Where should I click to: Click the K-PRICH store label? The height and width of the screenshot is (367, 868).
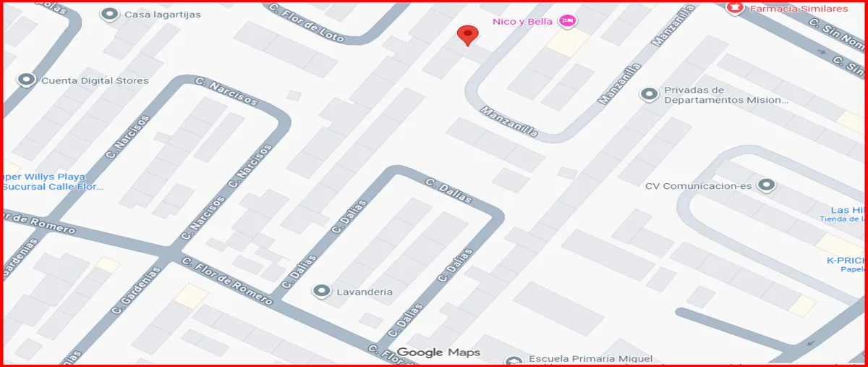(x=846, y=264)
